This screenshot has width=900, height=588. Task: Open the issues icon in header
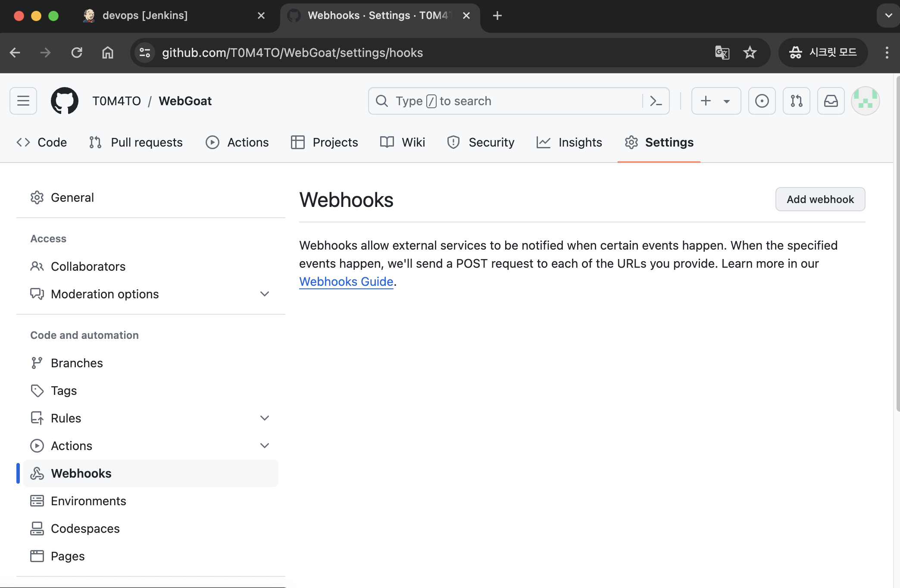(x=762, y=101)
